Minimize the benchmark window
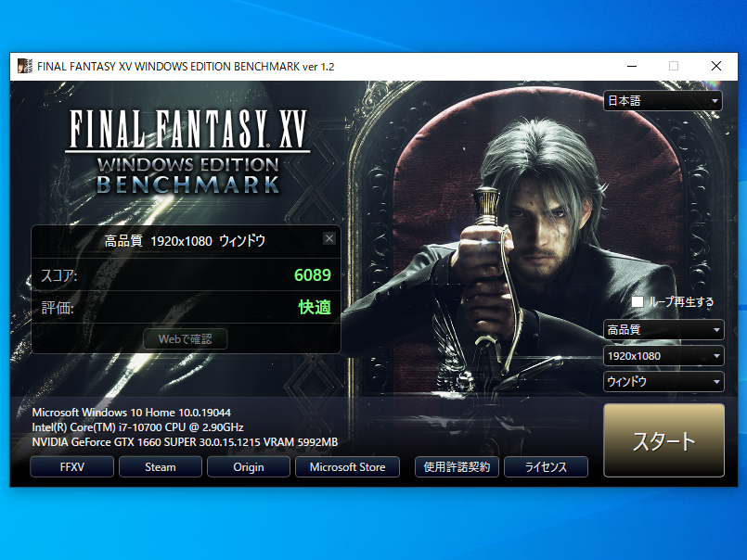The width and height of the screenshot is (747, 560). (632, 67)
